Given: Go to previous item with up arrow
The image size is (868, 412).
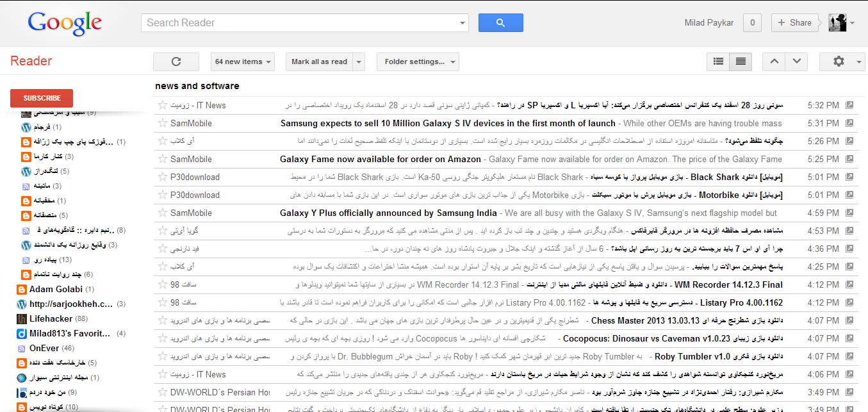Looking at the screenshot, I should (774, 62).
